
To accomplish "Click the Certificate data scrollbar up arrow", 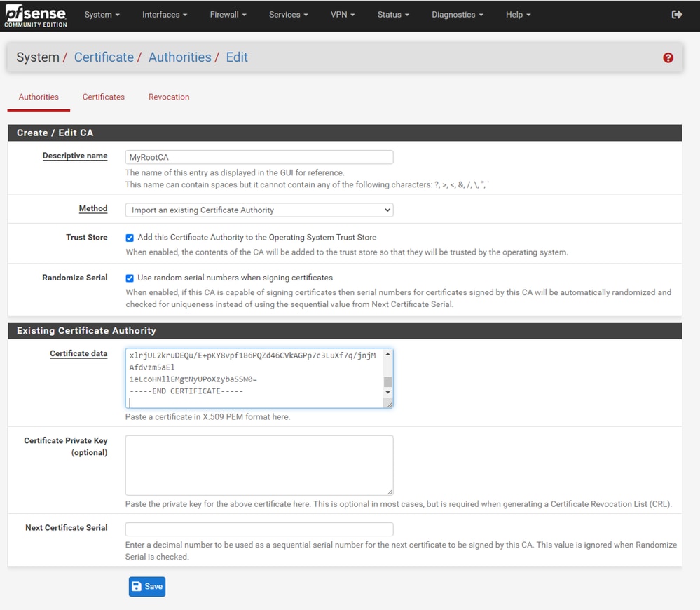I will click(x=388, y=354).
